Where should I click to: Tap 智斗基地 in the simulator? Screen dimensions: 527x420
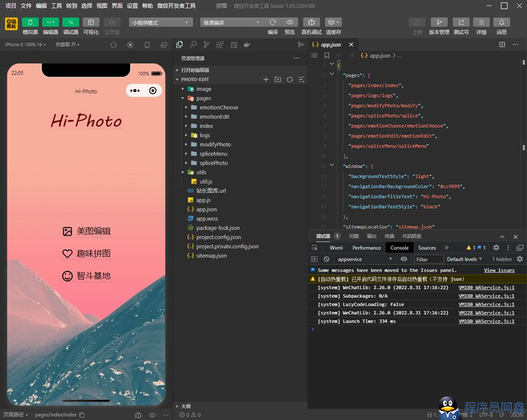coord(87,276)
